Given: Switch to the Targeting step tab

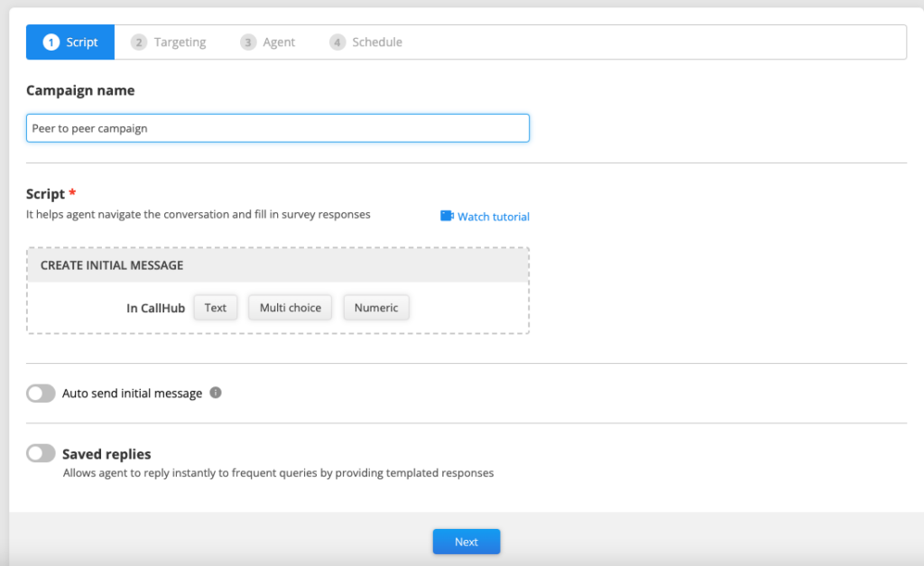Looking at the screenshot, I should pyautogui.click(x=169, y=42).
